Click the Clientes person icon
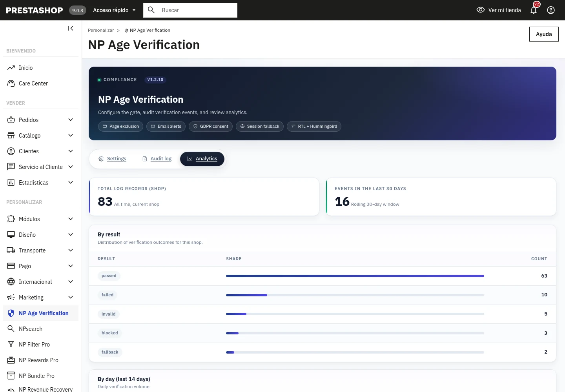This screenshot has width=565, height=392. pos(11,151)
